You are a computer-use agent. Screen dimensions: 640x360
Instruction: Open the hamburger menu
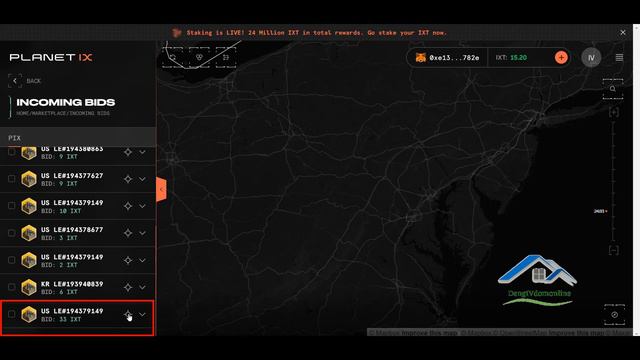tap(619, 58)
